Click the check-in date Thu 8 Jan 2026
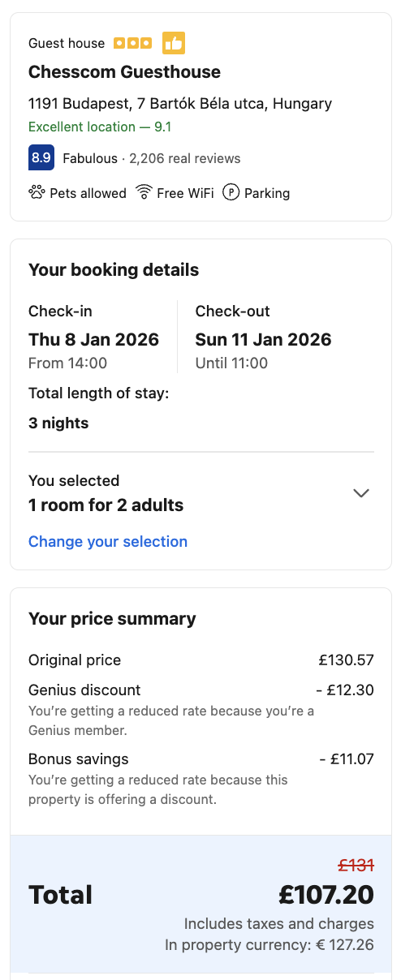Screen dimensions: 401x980 tap(93, 339)
